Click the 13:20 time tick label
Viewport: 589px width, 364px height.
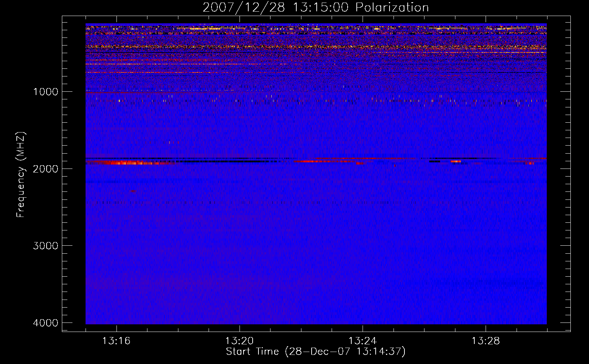click(239, 341)
